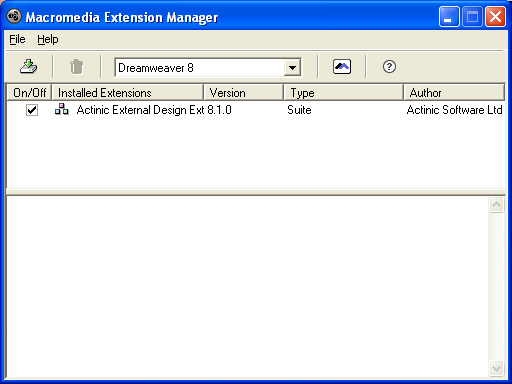The height and width of the screenshot is (384, 512).
Task: Select the Actinic External Design Ext row
Action: [x=256, y=110]
